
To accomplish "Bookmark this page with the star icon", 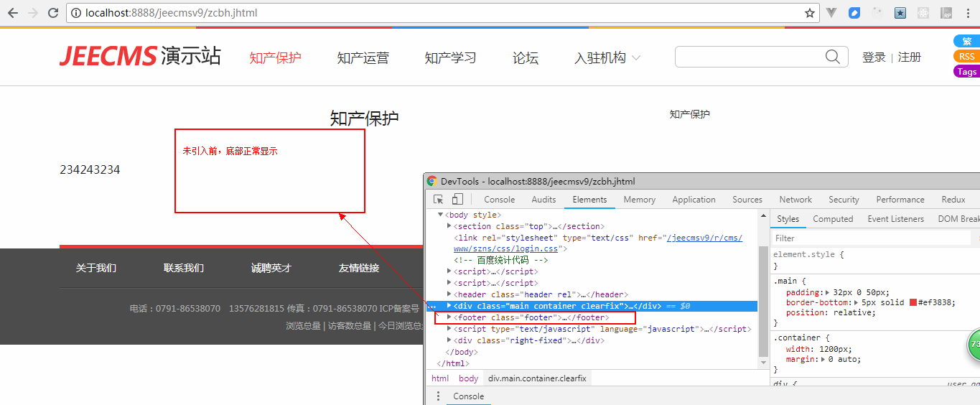I will pyautogui.click(x=810, y=13).
